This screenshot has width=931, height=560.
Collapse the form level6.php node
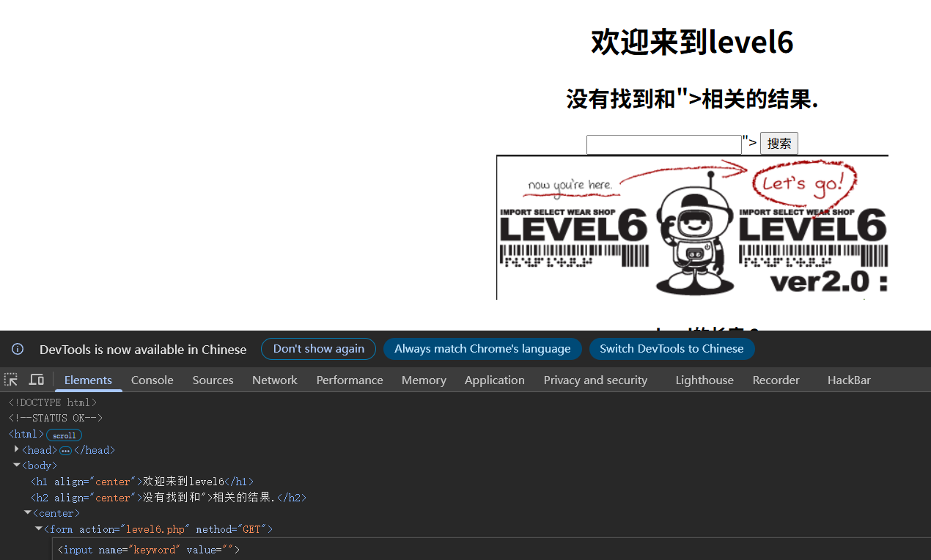39,529
